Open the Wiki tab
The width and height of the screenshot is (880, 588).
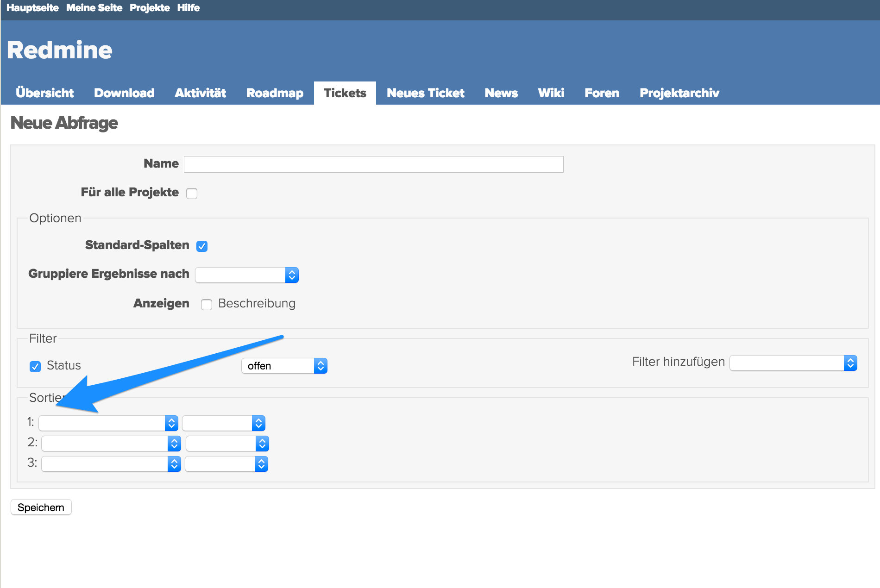tap(551, 93)
